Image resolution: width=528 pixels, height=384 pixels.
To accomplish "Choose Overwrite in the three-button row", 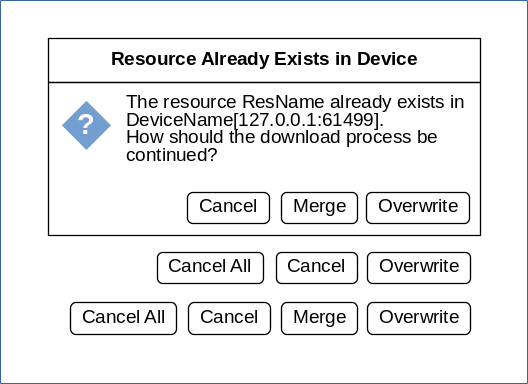I will click(x=419, y=268).
